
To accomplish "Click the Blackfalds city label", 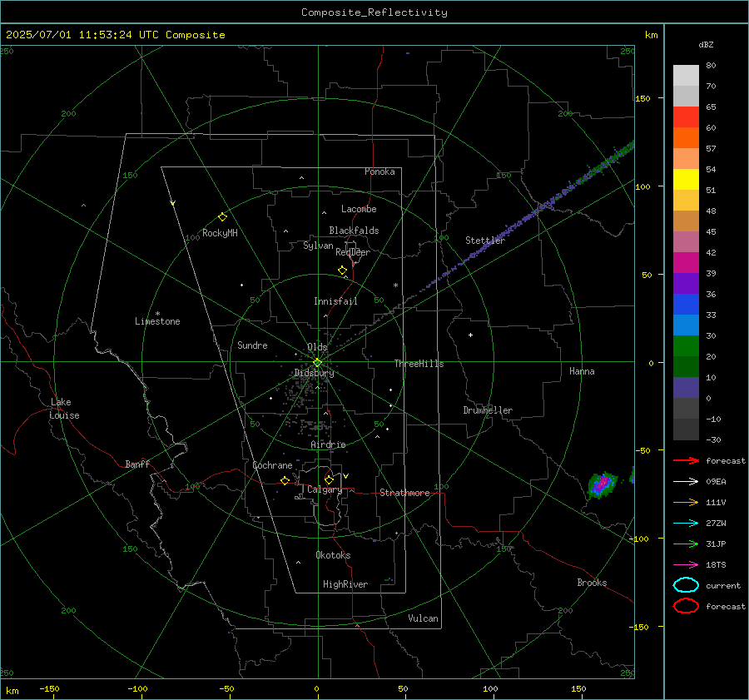I will 354,231.
